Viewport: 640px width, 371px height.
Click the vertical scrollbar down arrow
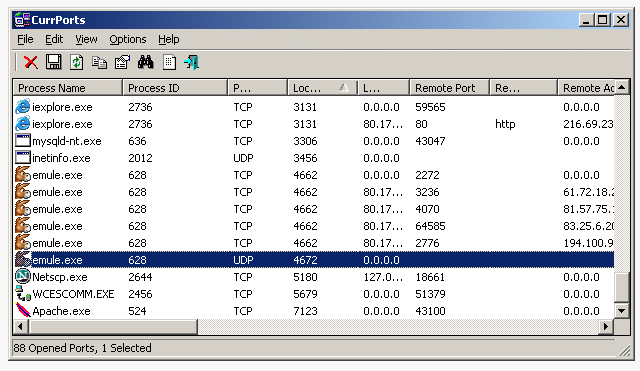(622, 311)
